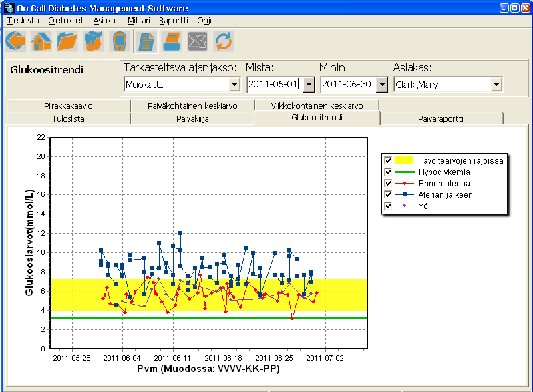Open the Mihin date picker arrow
Viewport: 533px width, 392px height.
click(x=382, y=85)
